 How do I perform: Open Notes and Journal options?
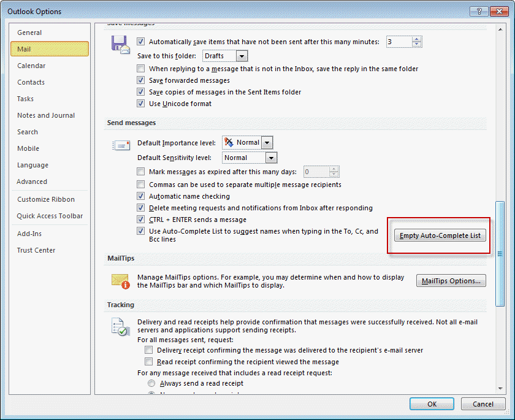(50, 115)
